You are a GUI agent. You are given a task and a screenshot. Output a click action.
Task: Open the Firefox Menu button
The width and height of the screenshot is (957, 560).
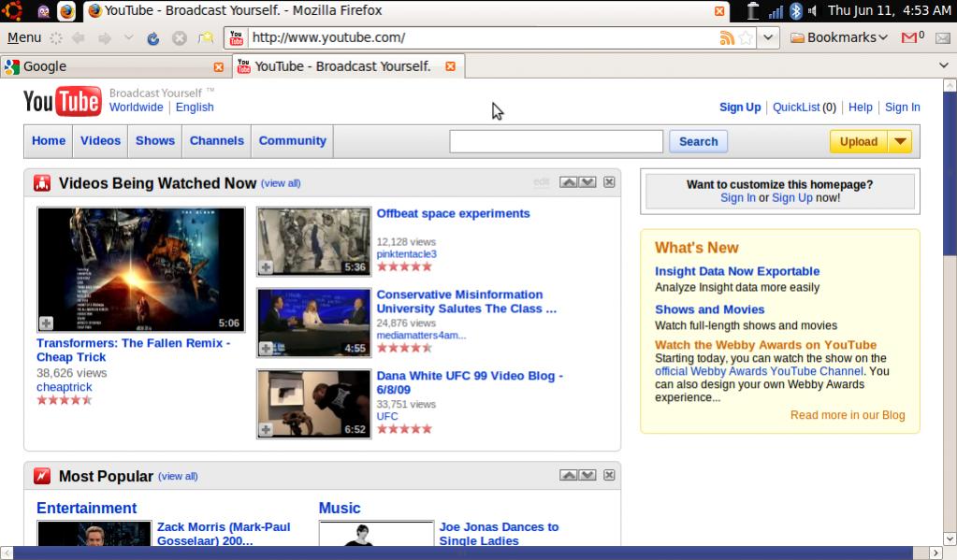tap(24, 37)
